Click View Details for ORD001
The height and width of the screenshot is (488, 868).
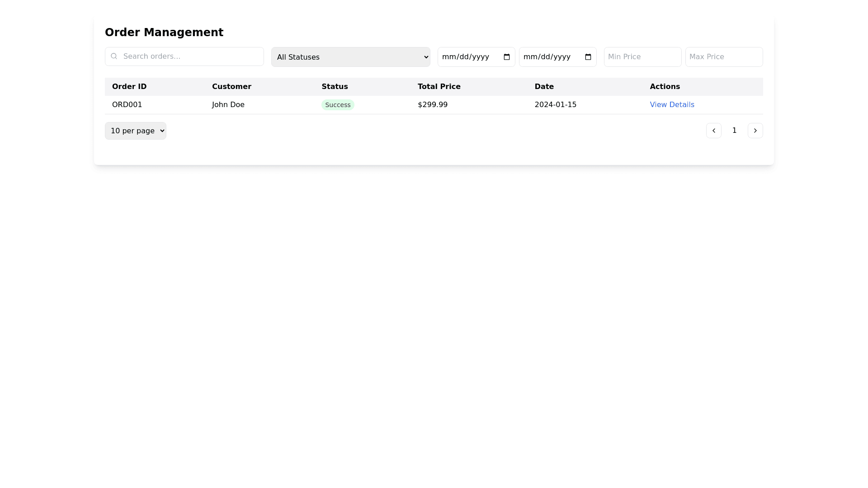coord(672,104)
